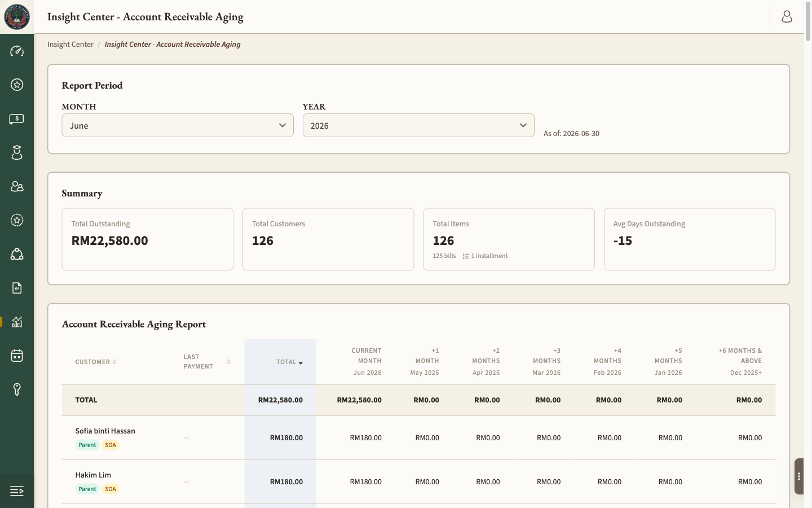812x508 pixels.
Task: Expand the sidebar menu toggle icon
Action: pyautogui.click(x=17, y=491)
